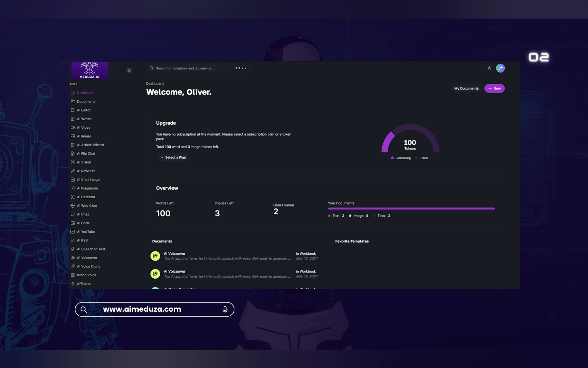
Task: Open the My Documents link
Action: [x=466, y=88]
